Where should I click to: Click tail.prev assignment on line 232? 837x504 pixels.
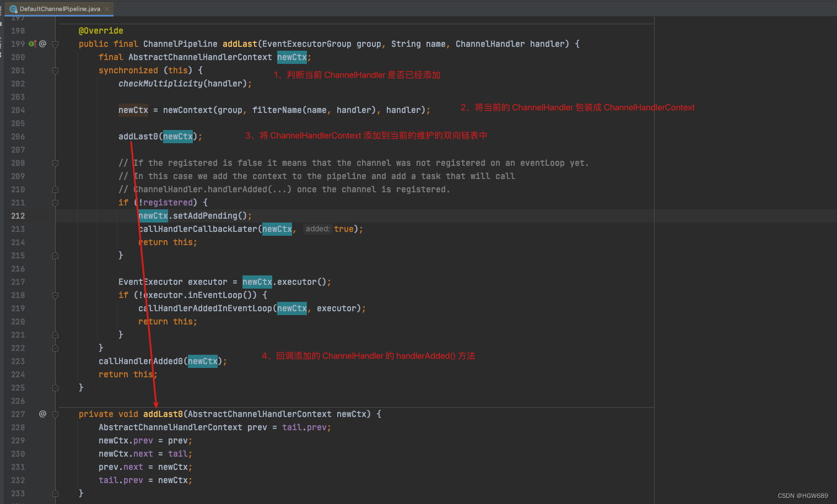click(121, 480)
